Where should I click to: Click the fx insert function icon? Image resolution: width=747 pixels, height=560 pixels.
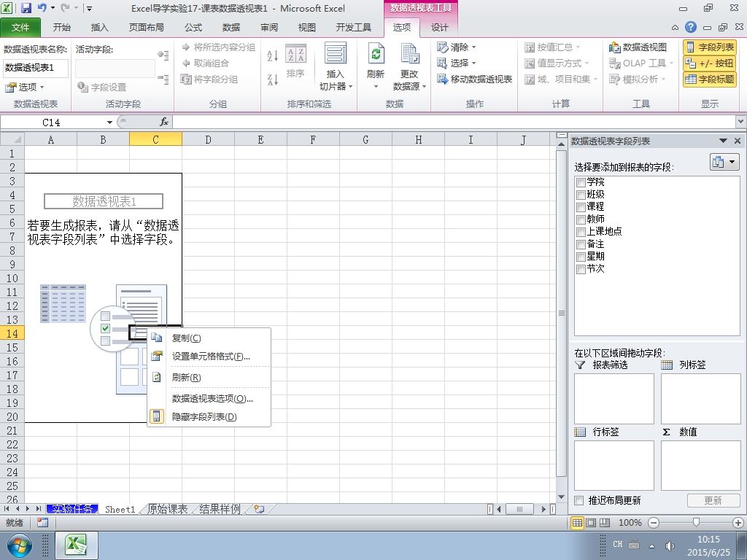(164, 122)
